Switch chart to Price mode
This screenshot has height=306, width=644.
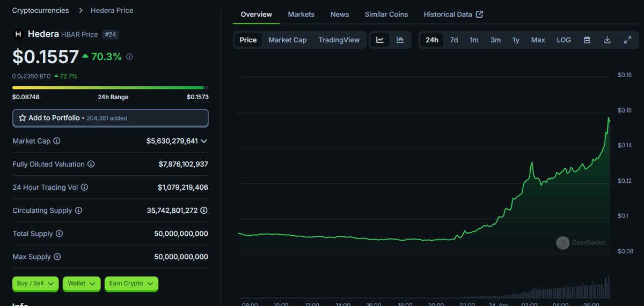click(248, 40)
